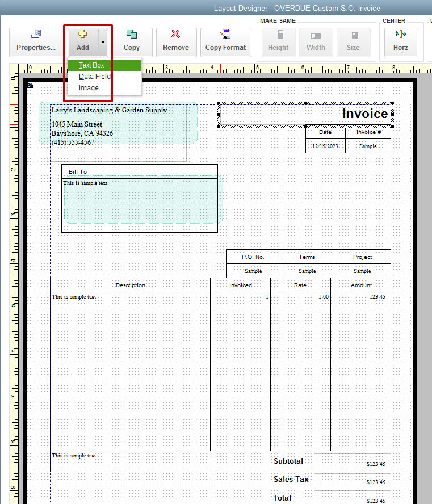Select the Description column header

pos(130,285)
